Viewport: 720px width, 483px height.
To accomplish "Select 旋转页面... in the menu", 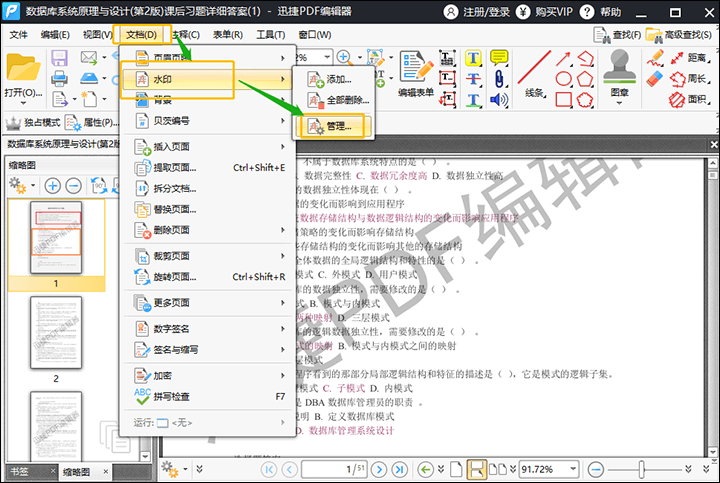I will click(x=207, y=277).
